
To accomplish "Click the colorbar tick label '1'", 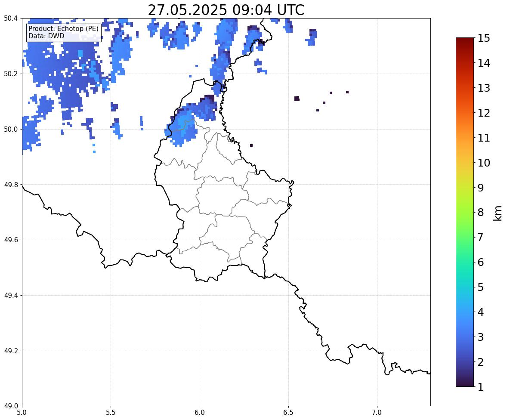I will coord(480,387).
